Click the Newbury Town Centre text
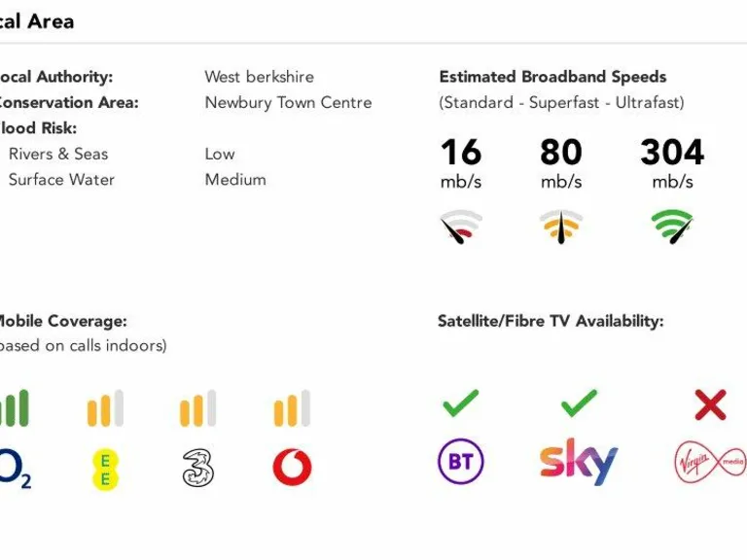The height and width of the screenshot is (560, 747). [x=288, y=102]
